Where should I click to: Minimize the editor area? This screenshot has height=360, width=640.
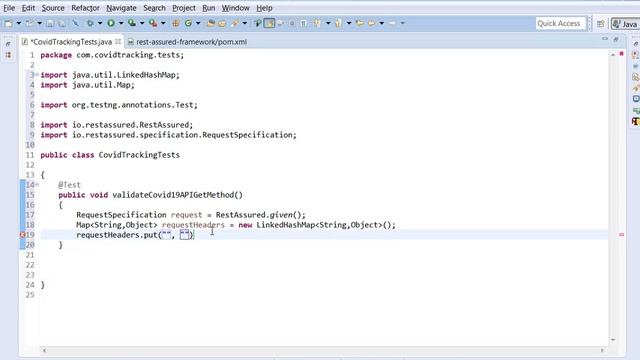[605, 39]
